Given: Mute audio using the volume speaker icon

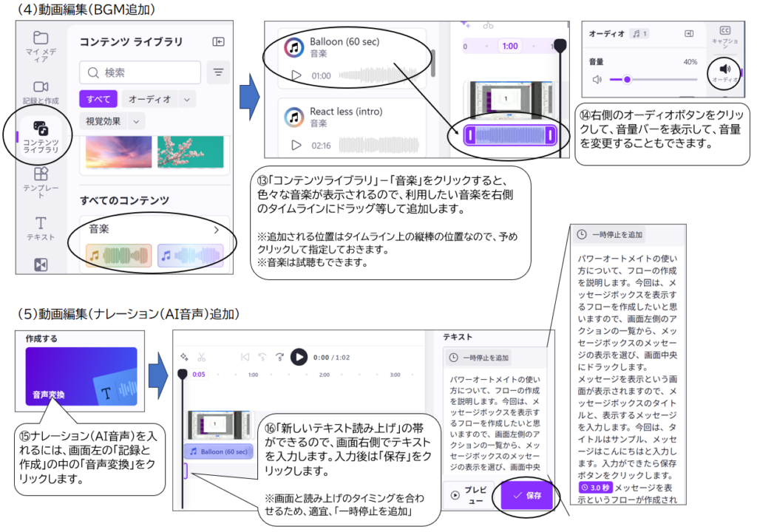Looking at the screenshot, I should [x=597, y=79].
